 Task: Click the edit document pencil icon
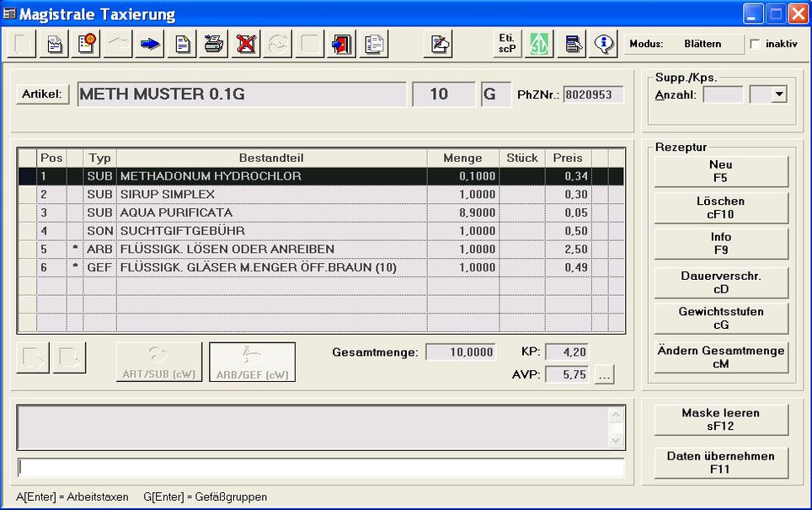[x=439, y=44]
